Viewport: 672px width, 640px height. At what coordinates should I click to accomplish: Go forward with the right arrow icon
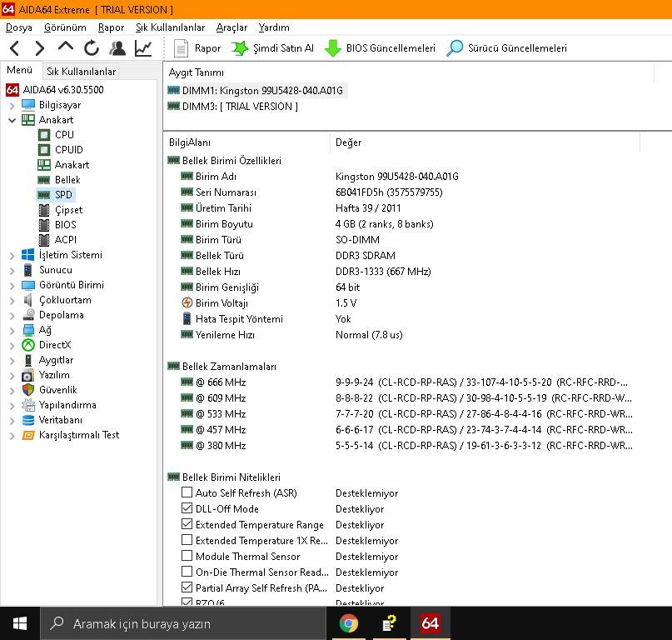pyautogui.click(x=39, y=48)
